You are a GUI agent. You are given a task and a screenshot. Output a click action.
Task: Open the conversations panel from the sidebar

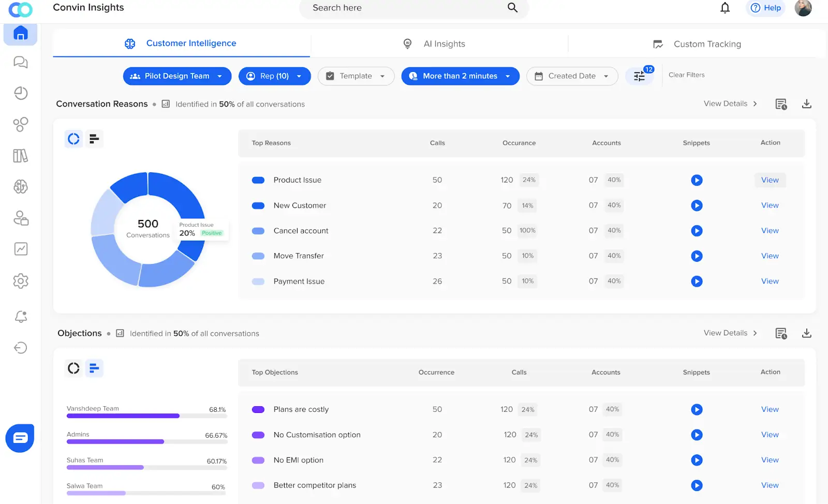click(20, 62)
